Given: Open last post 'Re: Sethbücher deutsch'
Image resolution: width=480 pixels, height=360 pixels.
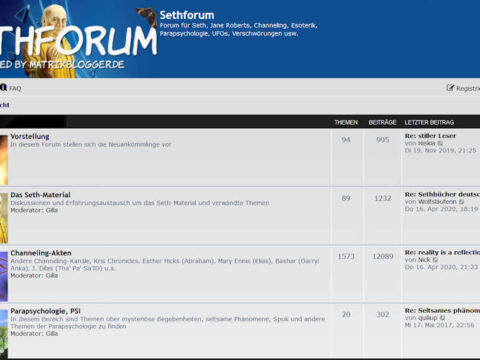Looking at the screenshot, I should [x=442, y=194].
